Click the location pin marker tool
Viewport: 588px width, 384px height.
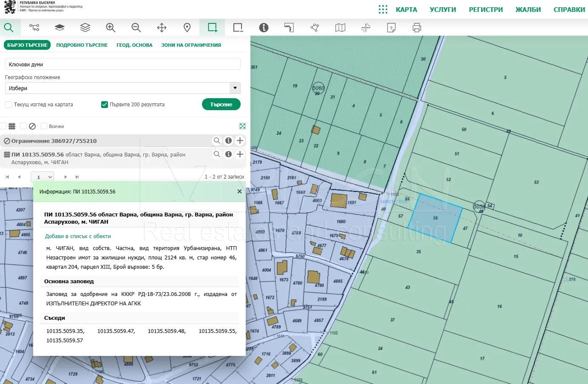[x=187, y=28]
